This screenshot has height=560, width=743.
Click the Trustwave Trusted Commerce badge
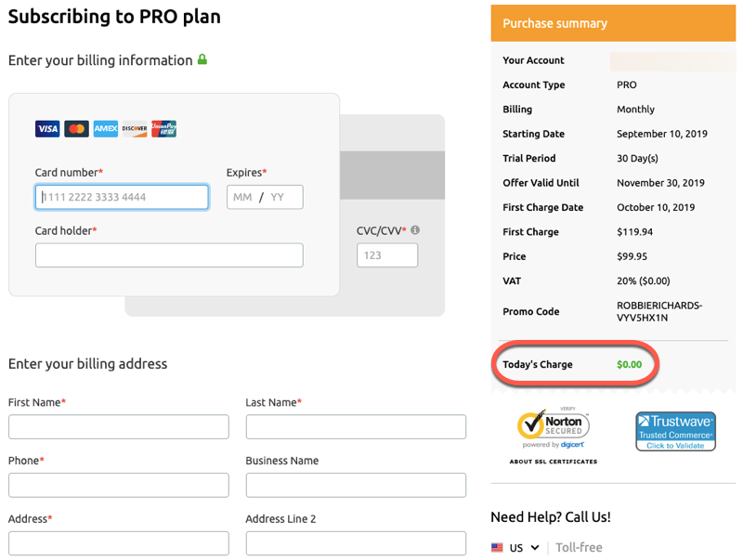pos(675,432)
